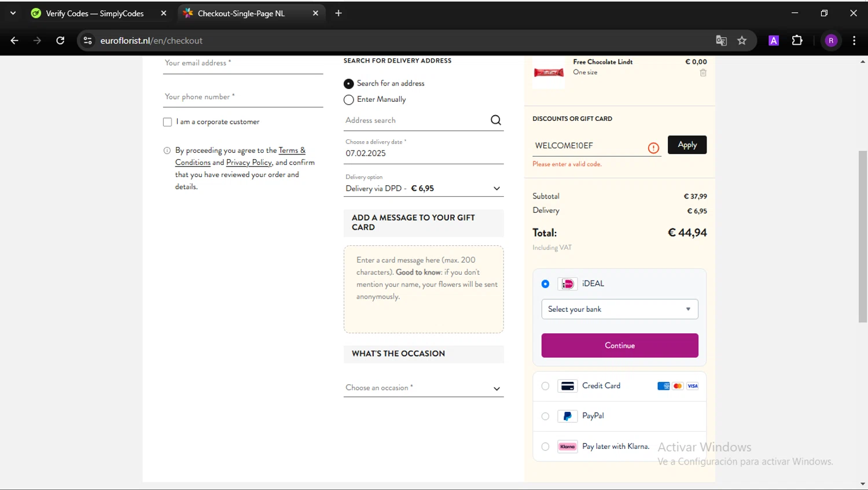This screenshot has width=868, height=490.
Task: Click the address search magnifier icon
Action: click(x=496, y=120)
